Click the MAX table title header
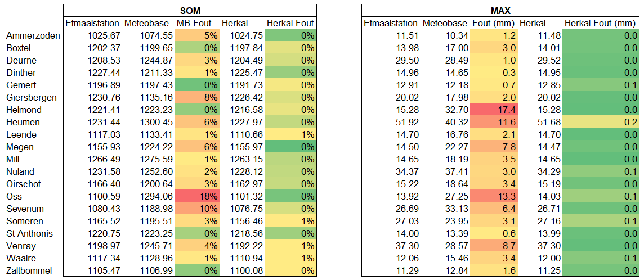644x280 pixels. click(x=500, y=11)
